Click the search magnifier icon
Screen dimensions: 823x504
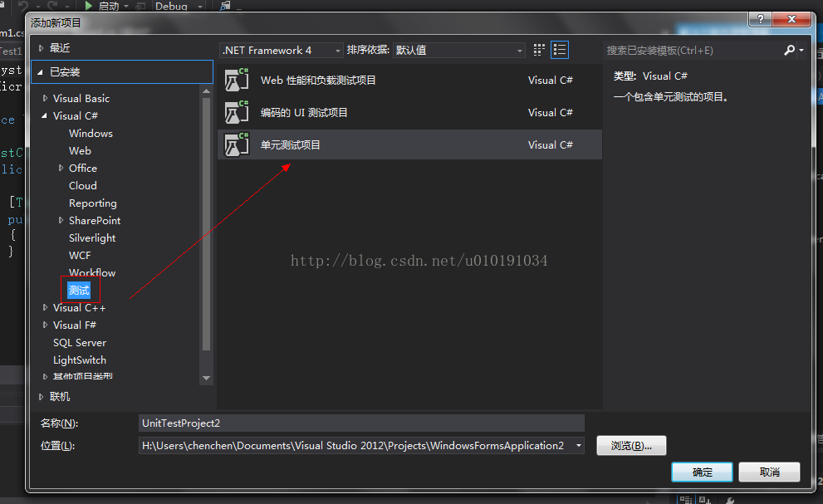tap(790, 50)
